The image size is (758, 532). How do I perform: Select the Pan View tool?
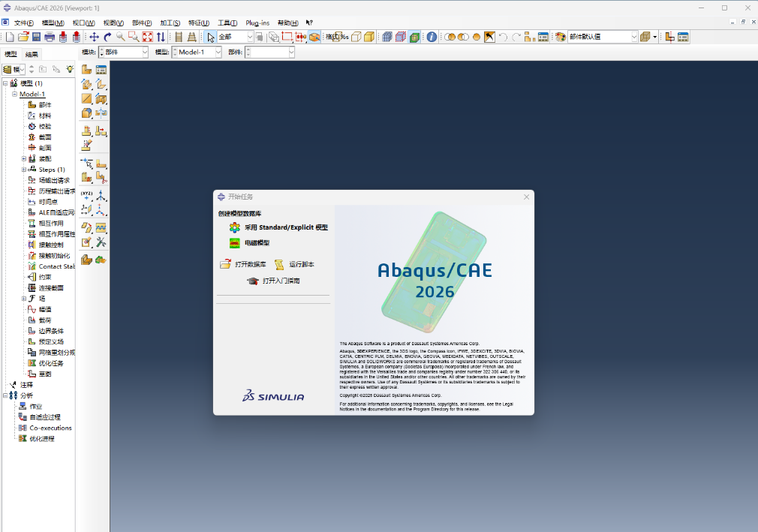[95, 37]
